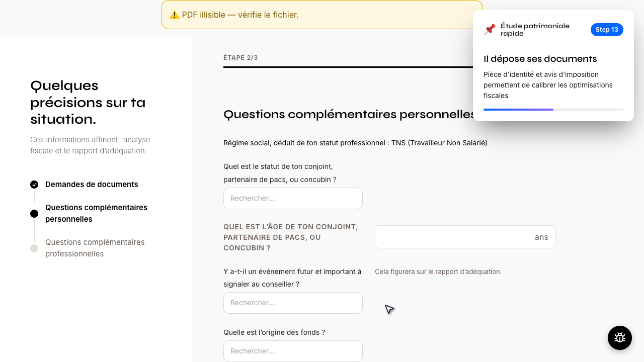Screen dimensions: 644x362
Task: Click the pushpin icon in tour card
Action: click(490, 30)
